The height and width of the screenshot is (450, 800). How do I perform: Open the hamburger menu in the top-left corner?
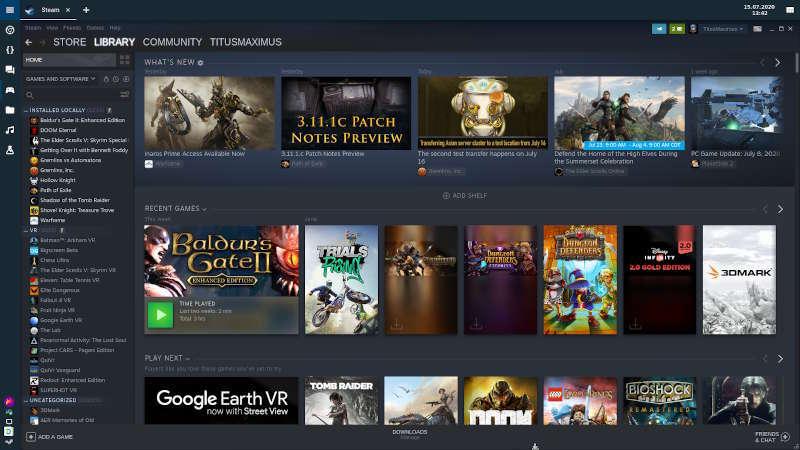10,10
